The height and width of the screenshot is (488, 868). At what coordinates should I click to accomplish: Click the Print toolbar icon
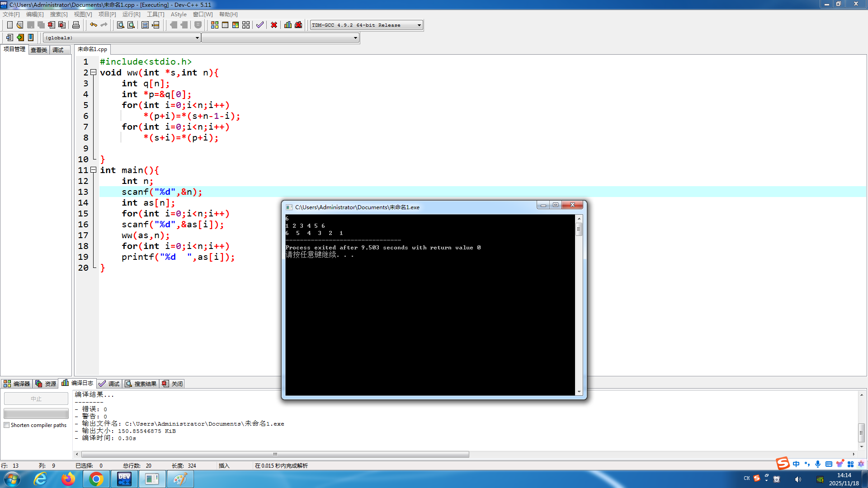(76, 25)
